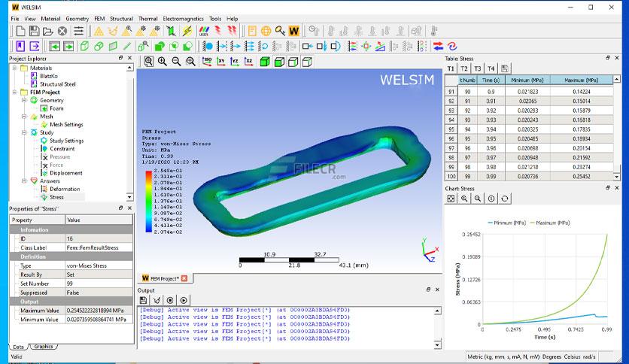Click the wireframe cube display icon

tap(307, 62)
